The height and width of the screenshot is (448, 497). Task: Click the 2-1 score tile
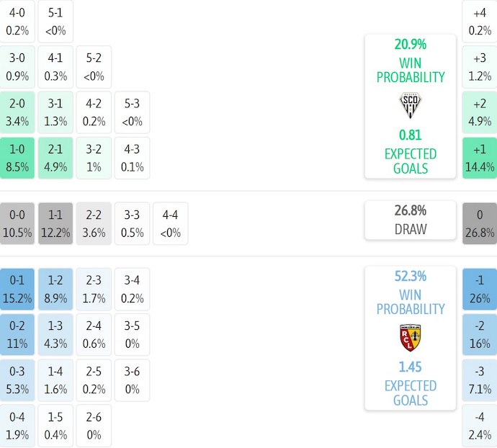56,158
